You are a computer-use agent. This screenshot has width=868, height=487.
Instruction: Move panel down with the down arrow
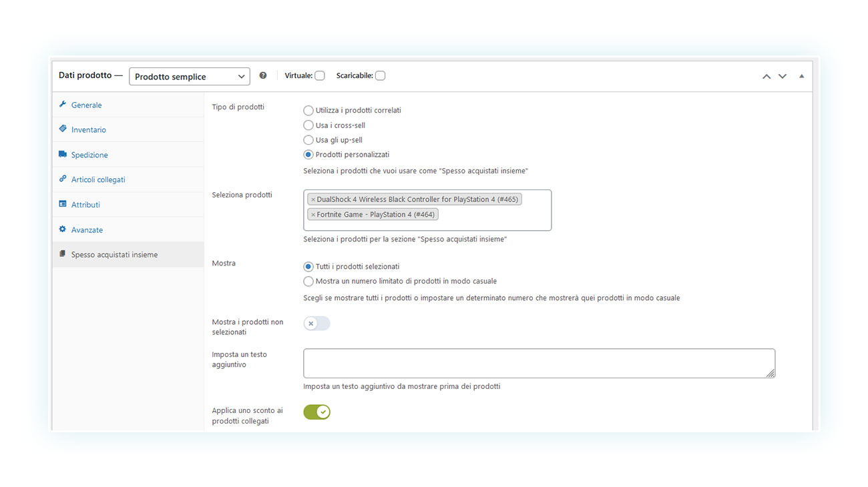[783, 76]
